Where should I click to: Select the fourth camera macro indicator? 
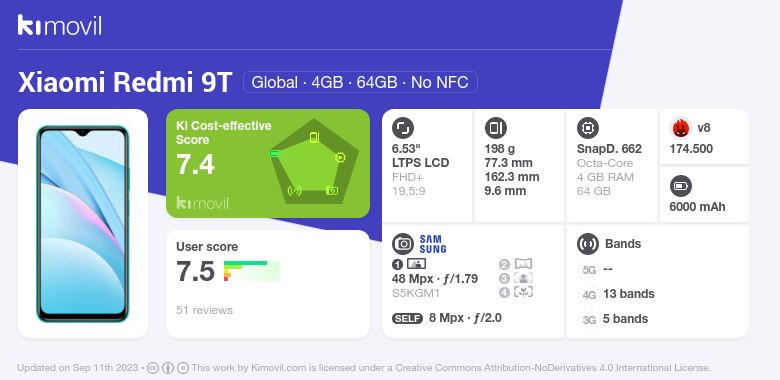pos(516,292)
